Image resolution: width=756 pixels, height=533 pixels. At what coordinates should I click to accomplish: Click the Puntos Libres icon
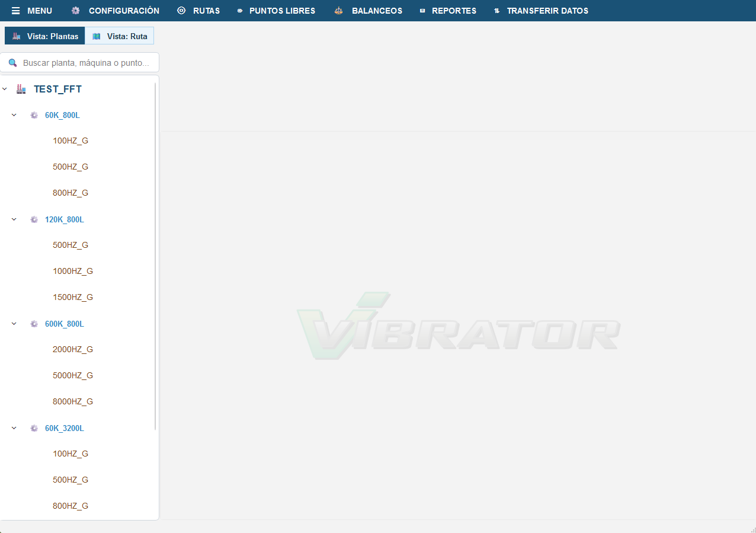click(x=240, y=11)
